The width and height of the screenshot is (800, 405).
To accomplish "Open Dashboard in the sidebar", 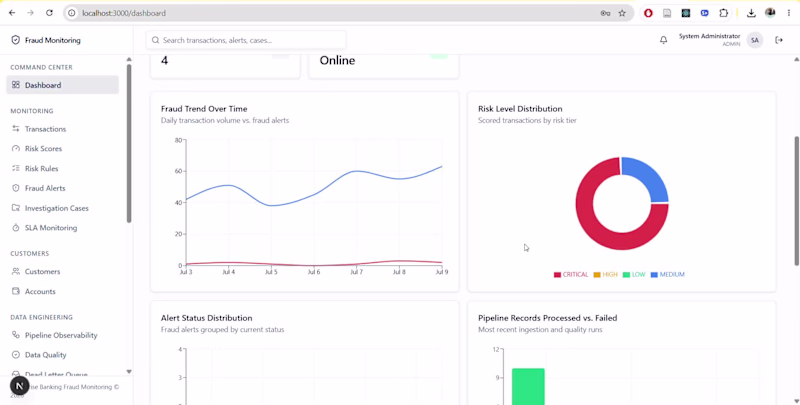I will [62, 85].
